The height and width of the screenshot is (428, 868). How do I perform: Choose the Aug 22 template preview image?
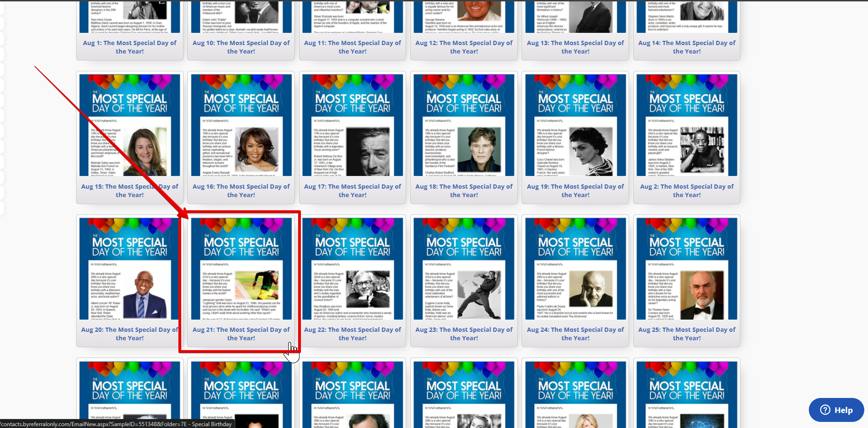coord(353,268)
